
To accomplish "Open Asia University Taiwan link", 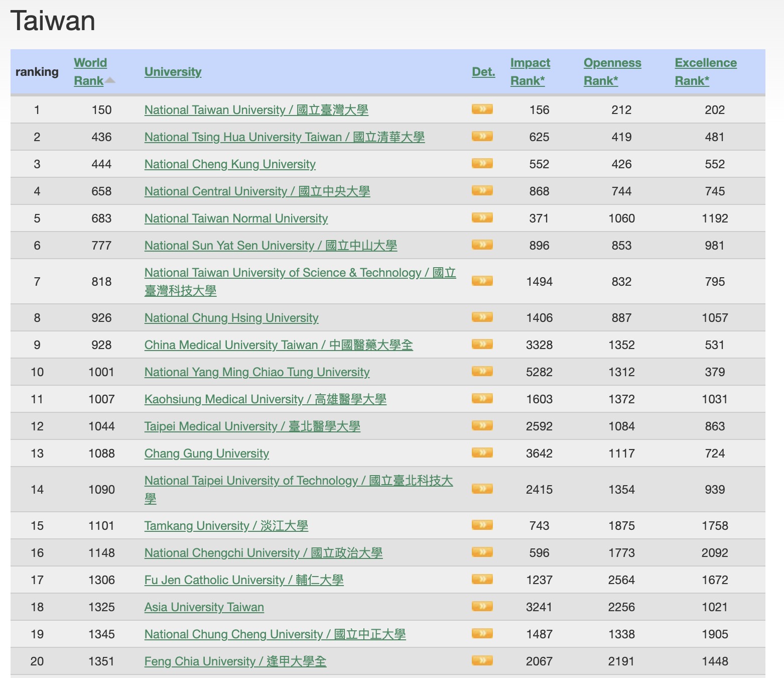I will click(204, 607).
